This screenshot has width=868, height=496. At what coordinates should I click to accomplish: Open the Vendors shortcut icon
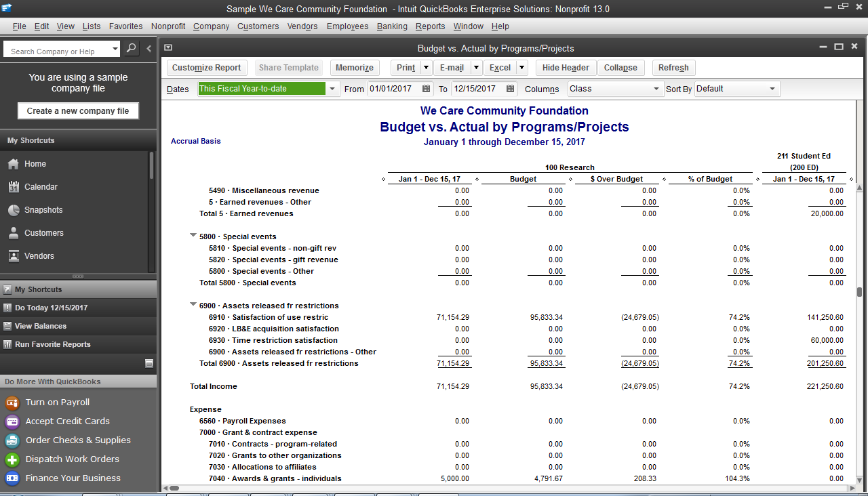(13, 256)
